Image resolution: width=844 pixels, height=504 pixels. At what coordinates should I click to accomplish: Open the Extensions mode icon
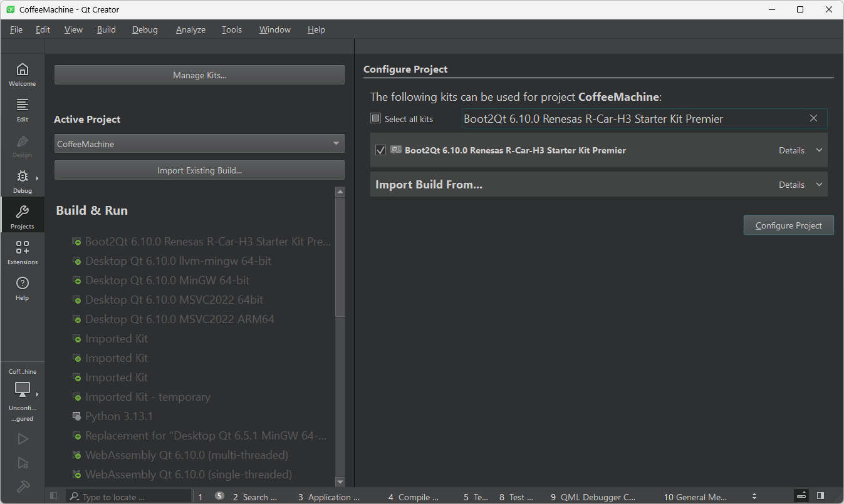(23, 251)
